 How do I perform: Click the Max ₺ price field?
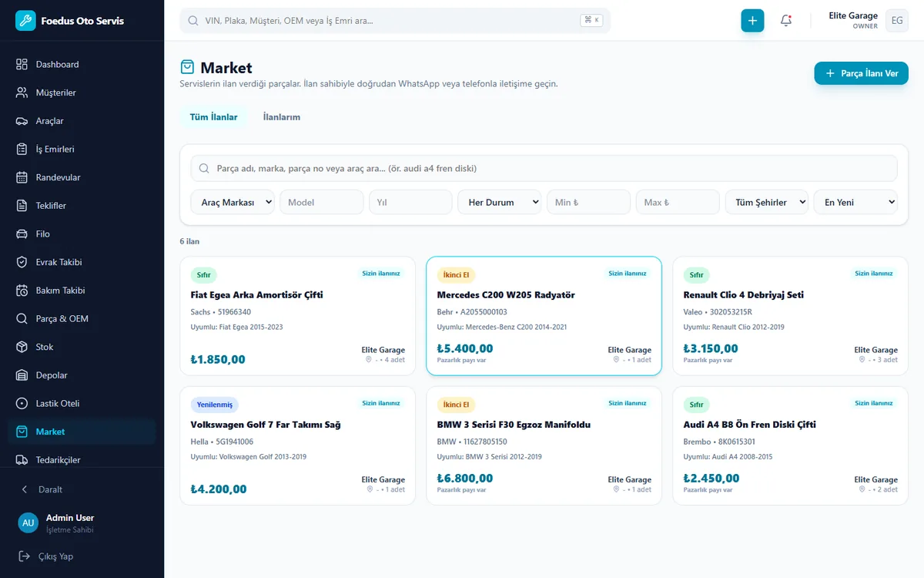pos(678,203)
